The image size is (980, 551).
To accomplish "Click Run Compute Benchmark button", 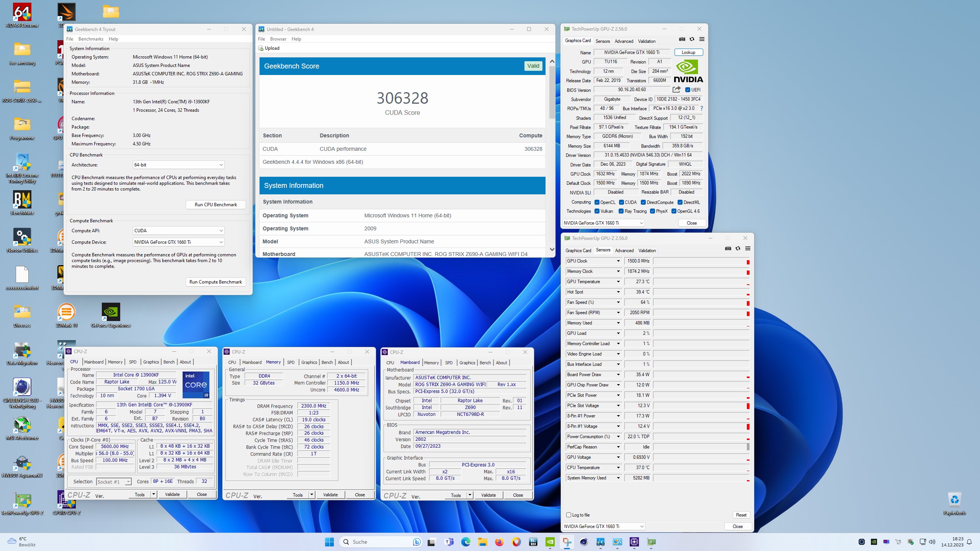I will click(216, 282).
